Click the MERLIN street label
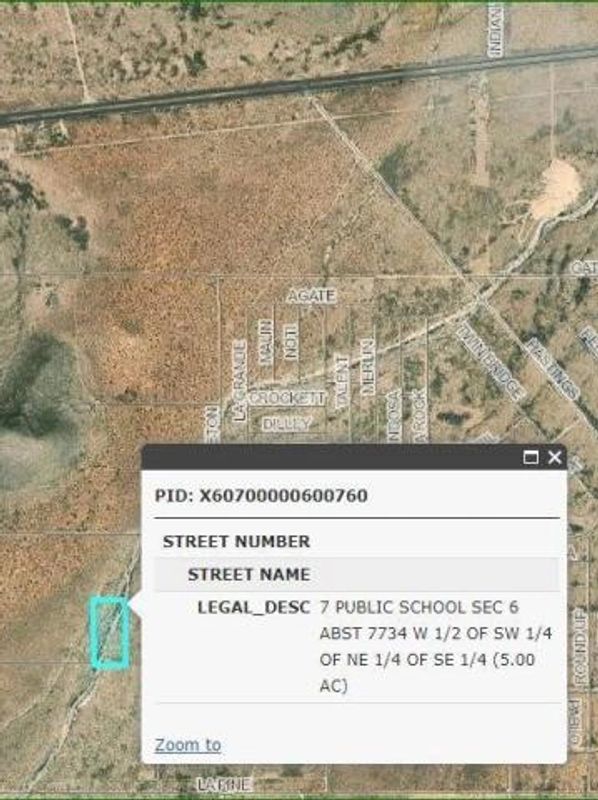 pyautogui.click(x=367, y=366)
